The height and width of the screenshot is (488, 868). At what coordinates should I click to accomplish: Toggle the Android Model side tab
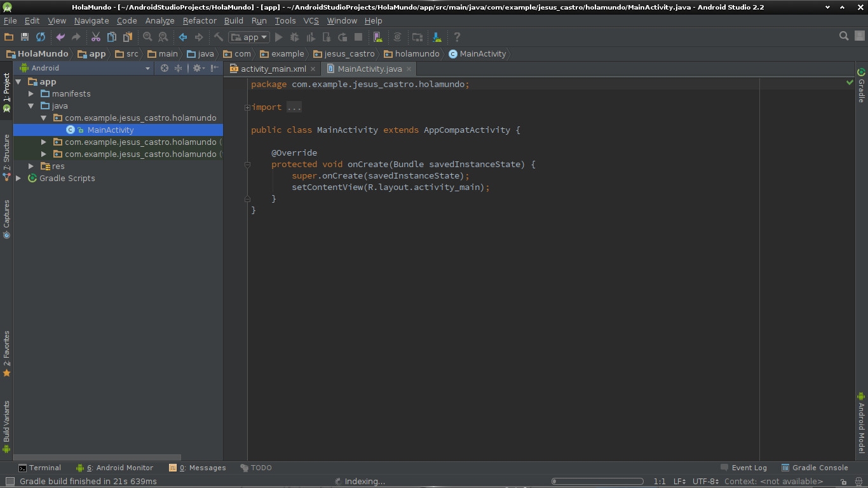[862, 422]
